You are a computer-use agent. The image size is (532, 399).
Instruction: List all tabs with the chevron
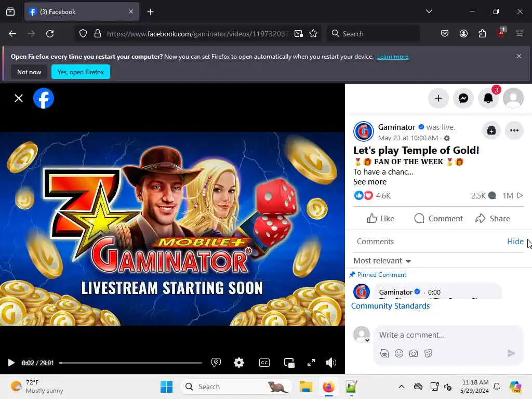tap(429, 11)
